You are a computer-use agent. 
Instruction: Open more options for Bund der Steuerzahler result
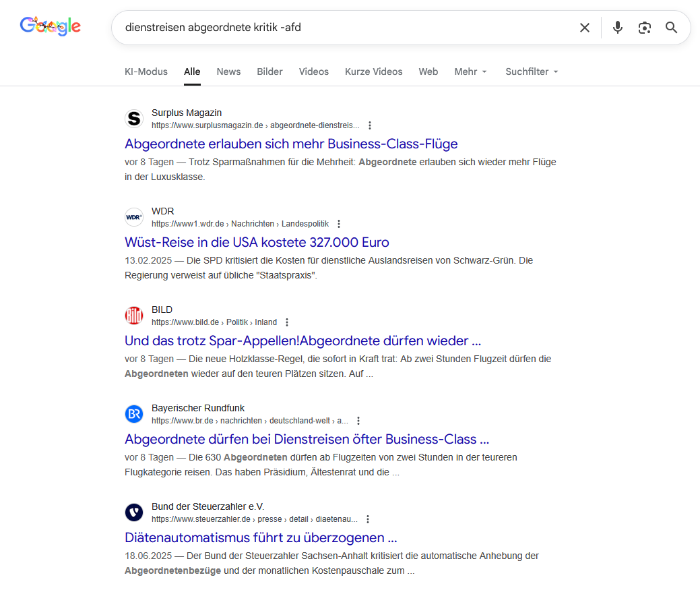(x=368, y=519)
